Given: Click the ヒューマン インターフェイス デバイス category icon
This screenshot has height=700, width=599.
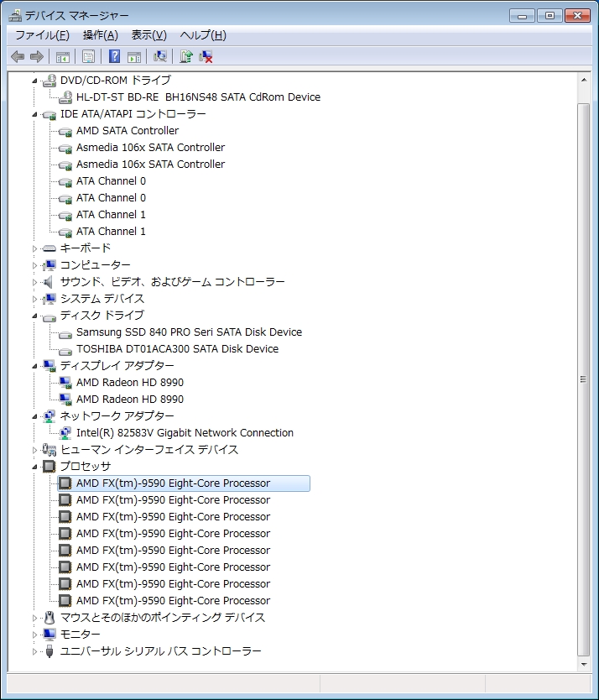Looking at the screenshot, I should tap(49, 450).
